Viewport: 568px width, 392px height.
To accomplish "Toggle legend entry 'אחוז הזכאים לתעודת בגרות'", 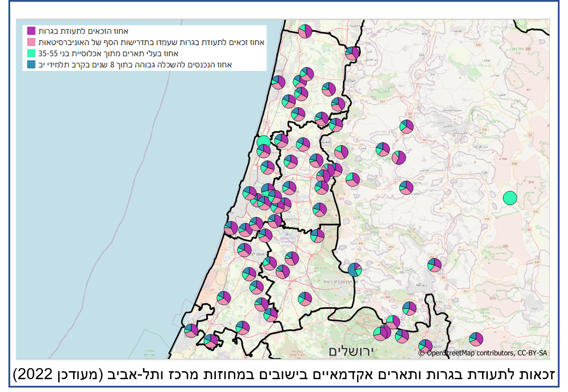I will 83,31.
